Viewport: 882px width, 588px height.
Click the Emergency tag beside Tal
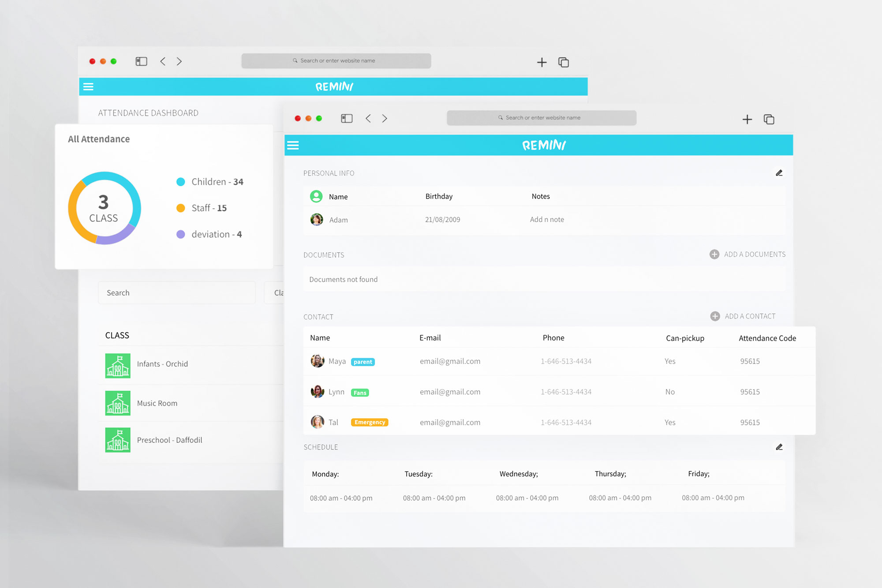370,422
